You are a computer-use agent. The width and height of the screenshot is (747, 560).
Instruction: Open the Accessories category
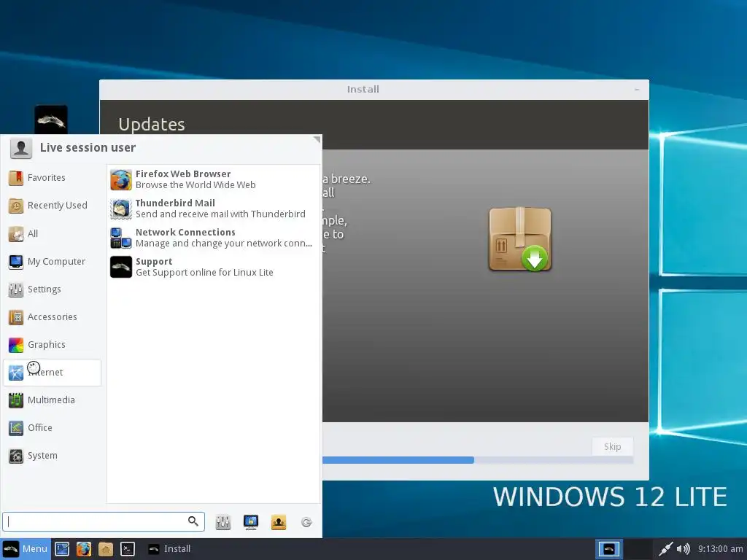[x=52, y=316]
